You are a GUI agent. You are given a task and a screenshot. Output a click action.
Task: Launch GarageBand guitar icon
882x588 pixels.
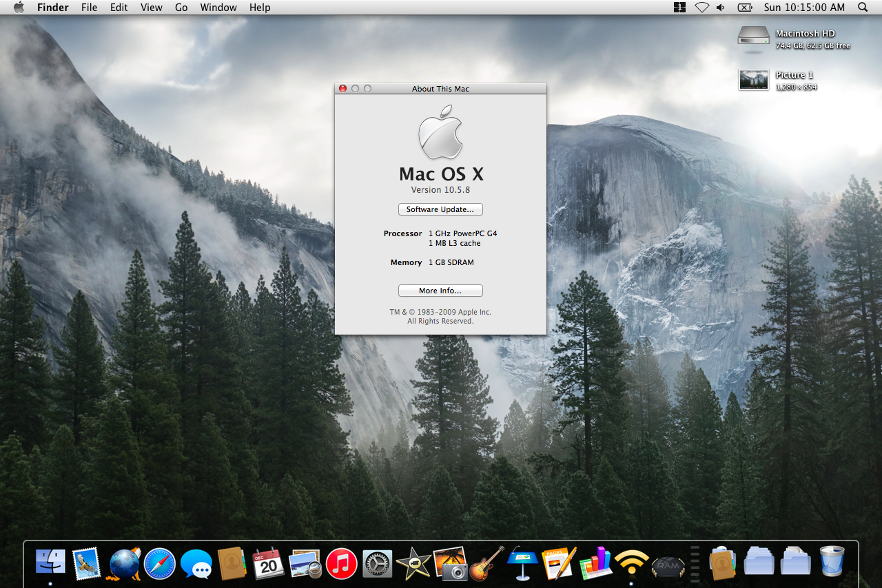pos(486,564)
